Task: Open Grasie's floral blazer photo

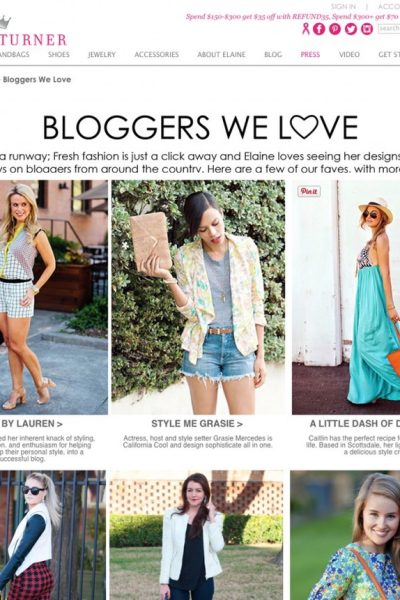Action: coord(198,297)
